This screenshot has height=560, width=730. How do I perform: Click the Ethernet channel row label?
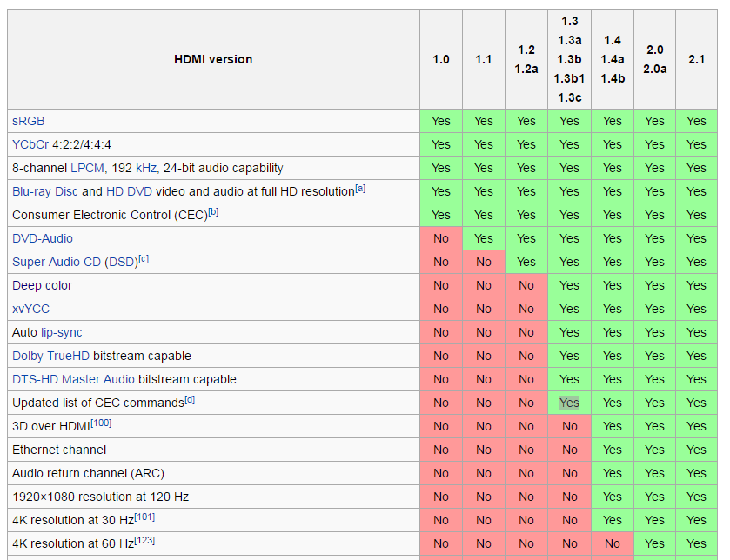[x=59, y=450]
